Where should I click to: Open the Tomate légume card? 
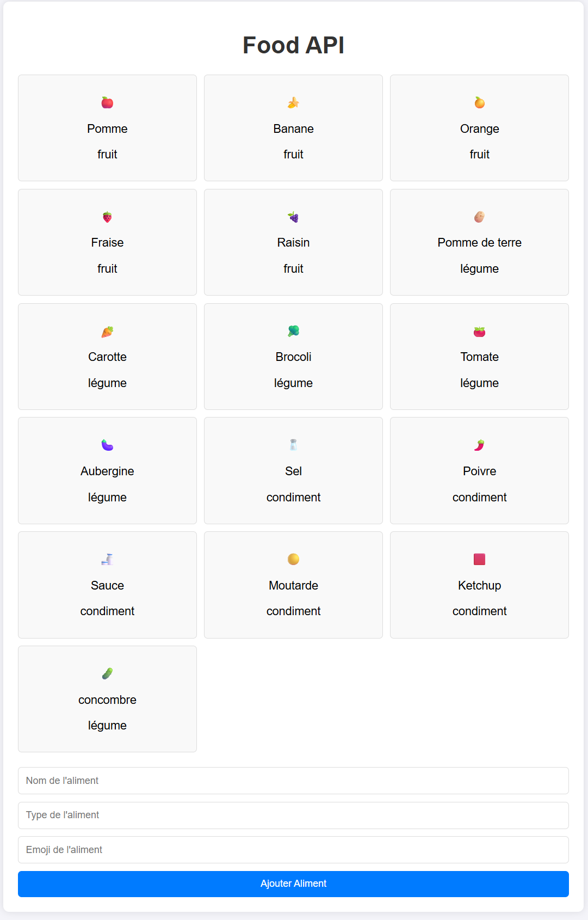[479, 357]
